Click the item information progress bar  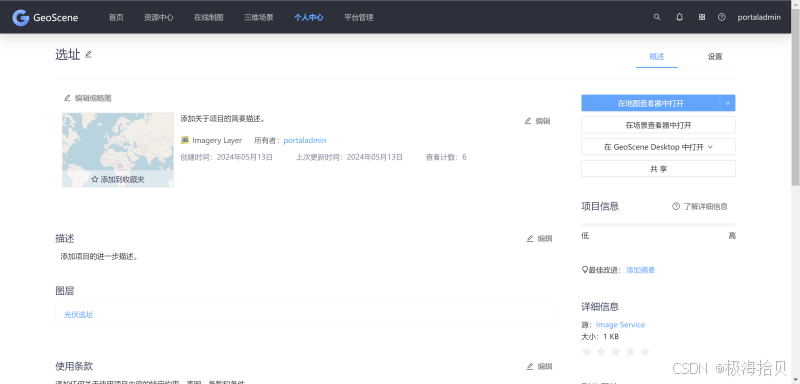tap(658, 224)
